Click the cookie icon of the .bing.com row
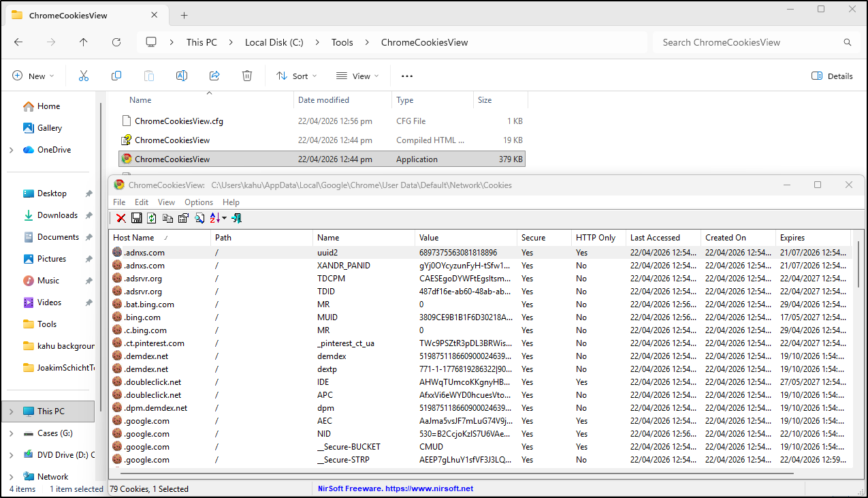 click(117, 317)
